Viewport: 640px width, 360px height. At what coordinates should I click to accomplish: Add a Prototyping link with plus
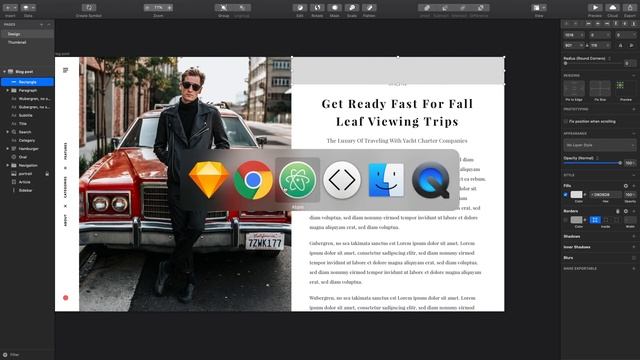pos(634,109)
